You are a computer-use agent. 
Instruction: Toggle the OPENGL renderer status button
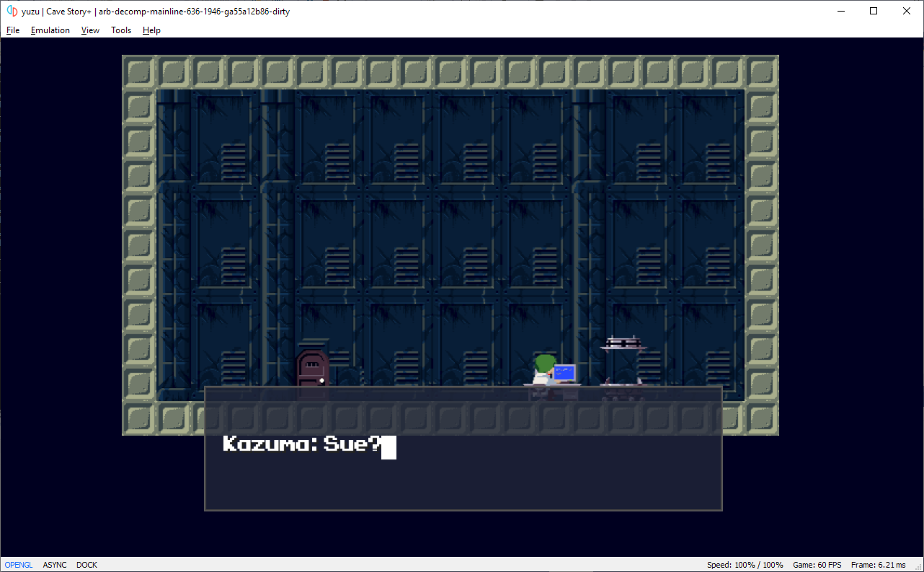[x=19, y=565]
